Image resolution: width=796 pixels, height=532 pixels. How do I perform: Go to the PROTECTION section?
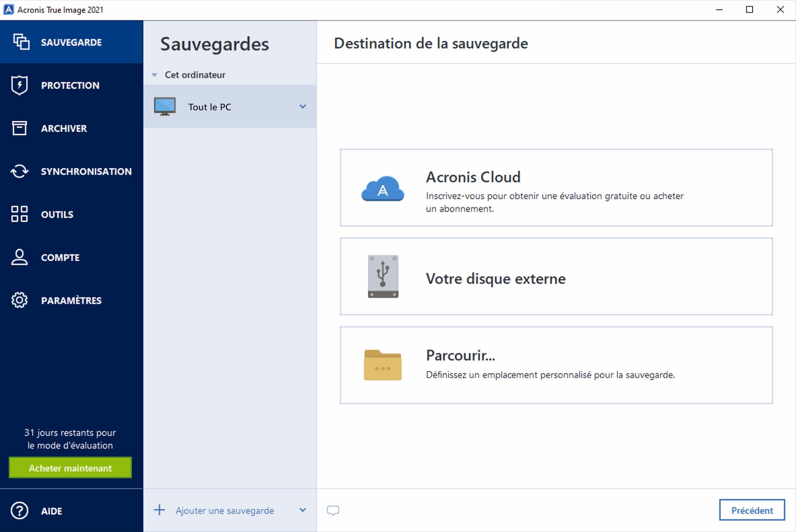point(70,85)
